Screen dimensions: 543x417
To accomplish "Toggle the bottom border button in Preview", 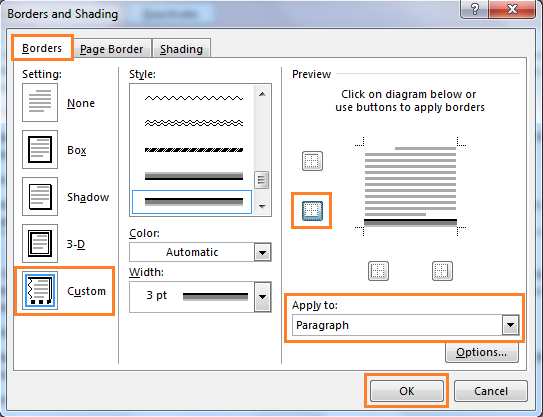I will click(x=312, y=211).
